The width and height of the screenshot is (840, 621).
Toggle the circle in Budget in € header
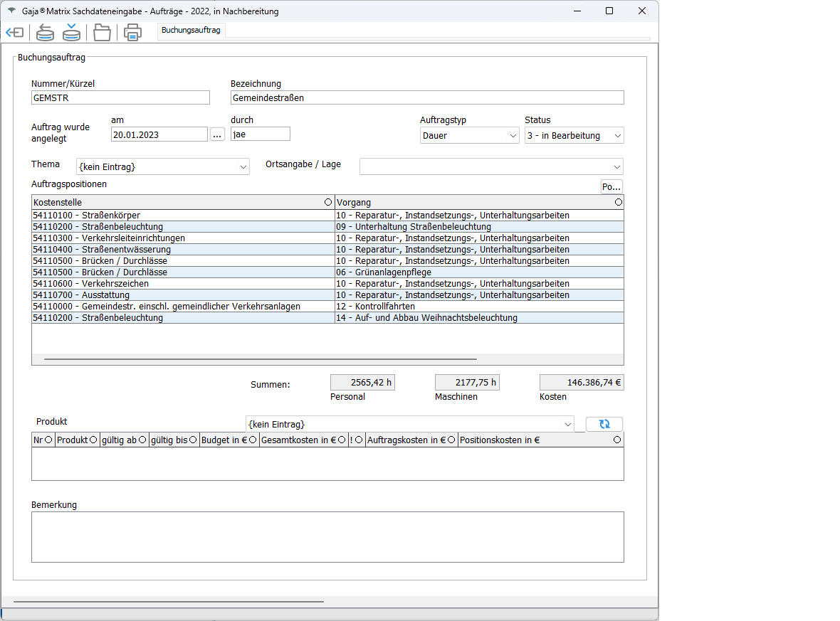click(x=253, y=440)
